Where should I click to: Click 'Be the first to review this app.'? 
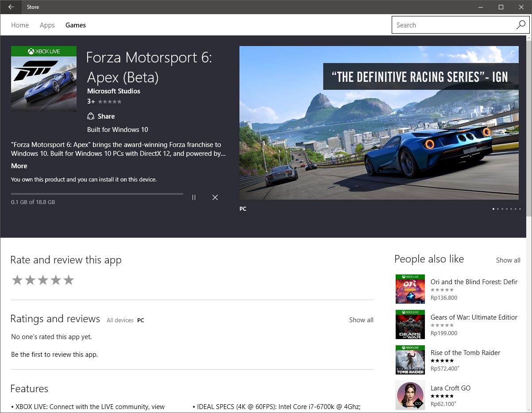point(54,355)
